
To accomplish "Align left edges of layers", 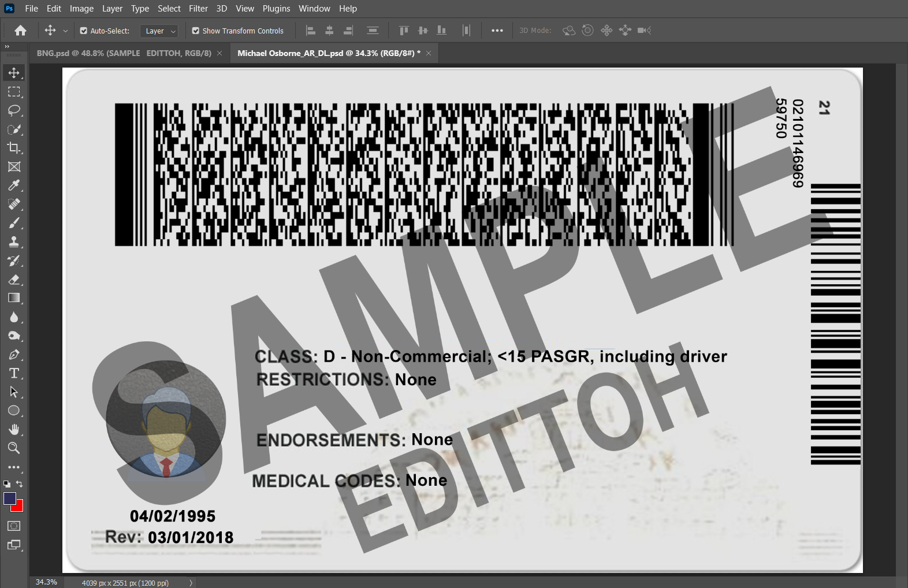I will pos(311,31).
